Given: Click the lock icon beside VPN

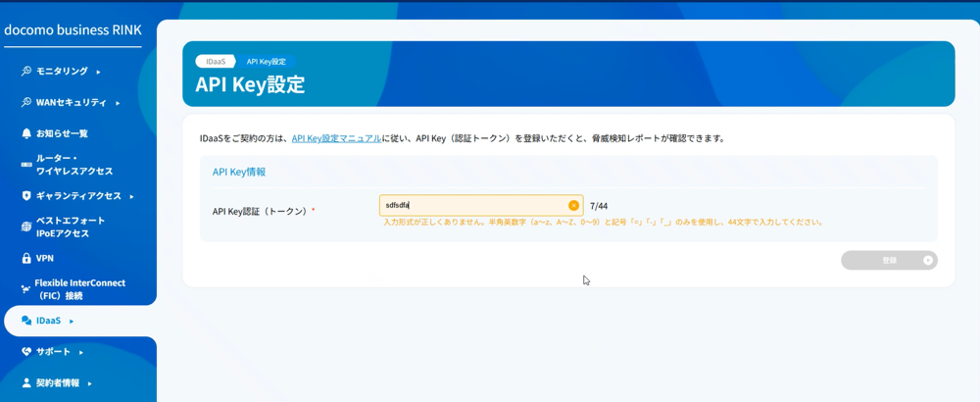Looking at the screenshot, I should 26,259.
